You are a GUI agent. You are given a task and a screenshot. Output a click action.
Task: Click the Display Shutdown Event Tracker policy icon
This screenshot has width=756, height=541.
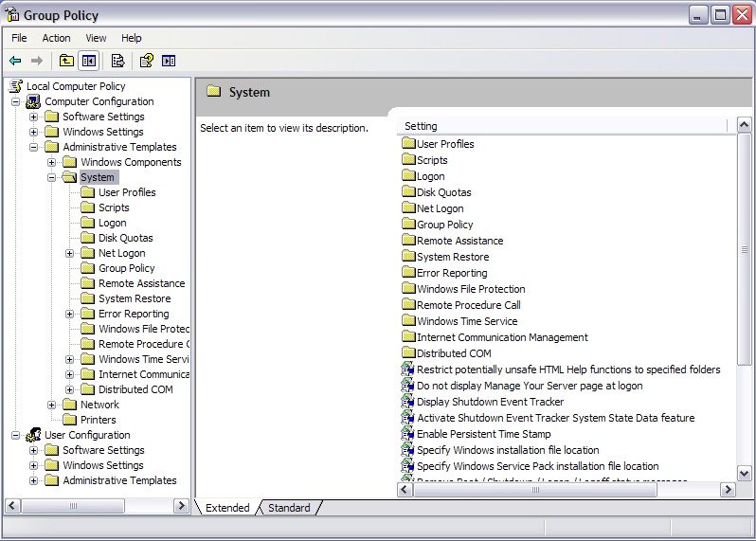pyautogui.click(x=407, y=402)
